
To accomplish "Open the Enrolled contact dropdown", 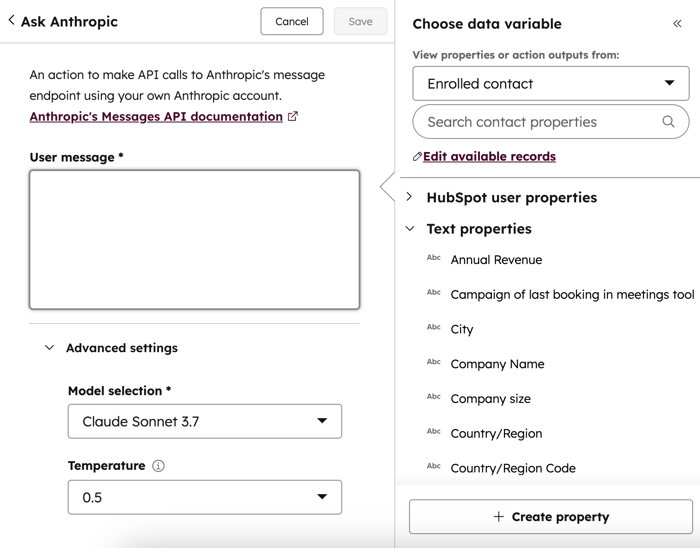I will [551, 84].
